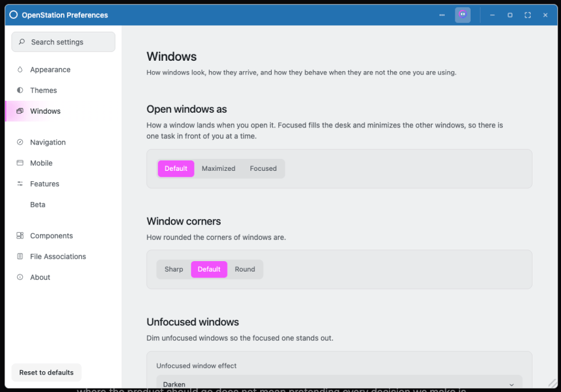
Task: Click the search magnifier icon
Action: (22, 42)
